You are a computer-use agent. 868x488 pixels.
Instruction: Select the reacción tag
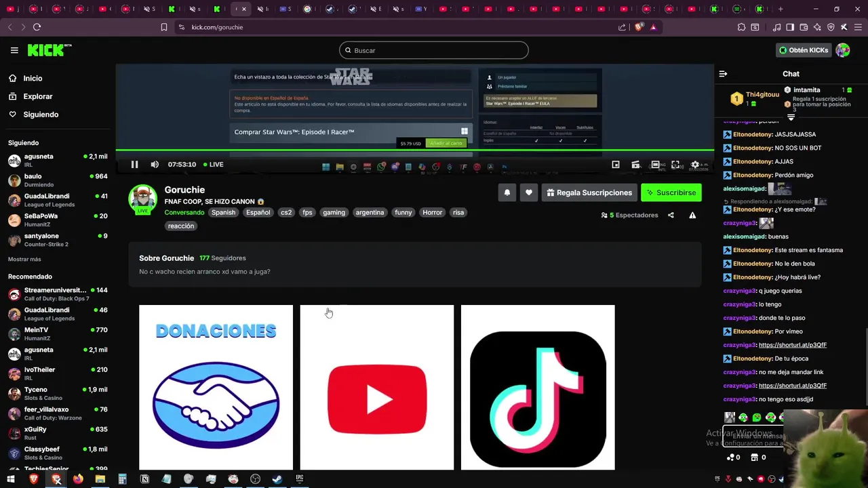click(x=181, y=226)
